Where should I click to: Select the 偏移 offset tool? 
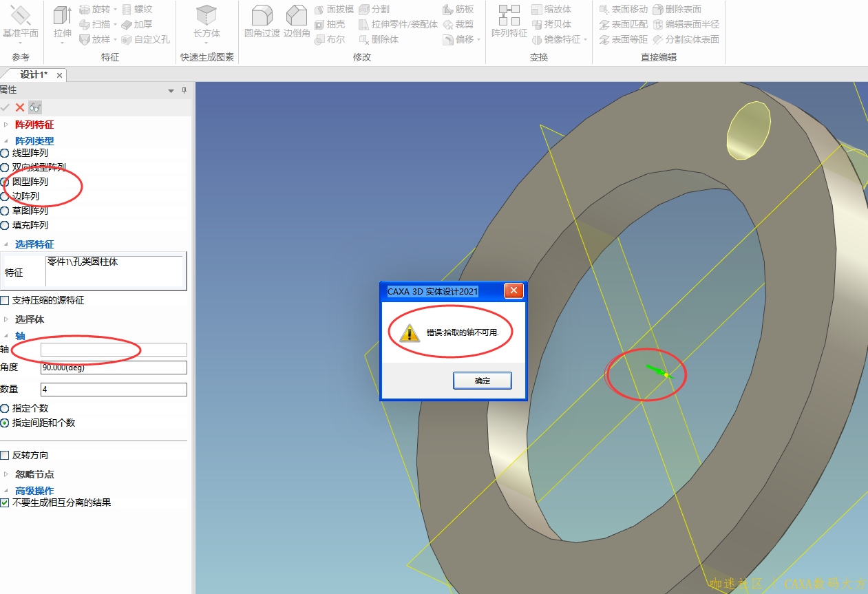click(x=458, y=39)
